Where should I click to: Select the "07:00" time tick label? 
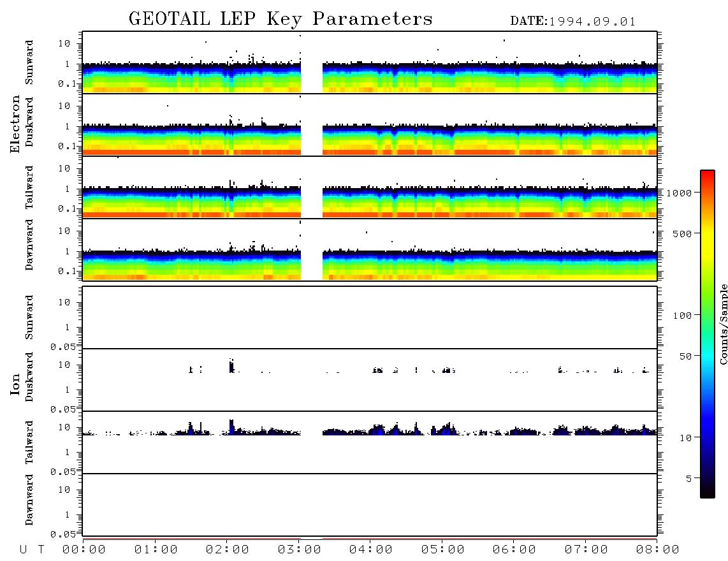coord(586,550)
